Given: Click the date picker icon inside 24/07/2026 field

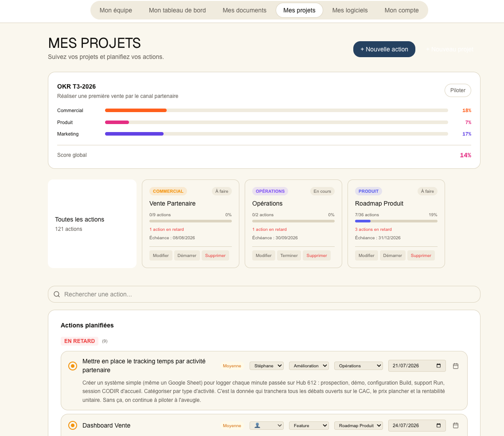Looking at the screenshot, I should coord(438,425).
